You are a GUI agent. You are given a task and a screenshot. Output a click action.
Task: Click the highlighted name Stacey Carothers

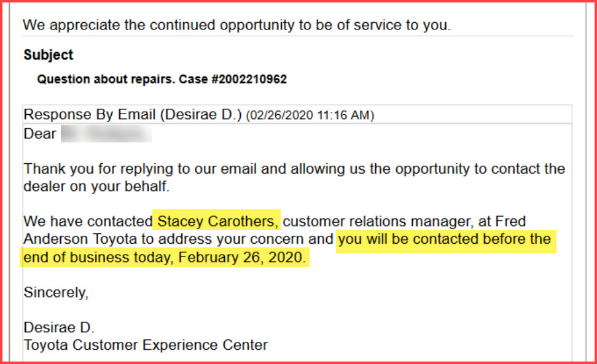pos(216,222)
